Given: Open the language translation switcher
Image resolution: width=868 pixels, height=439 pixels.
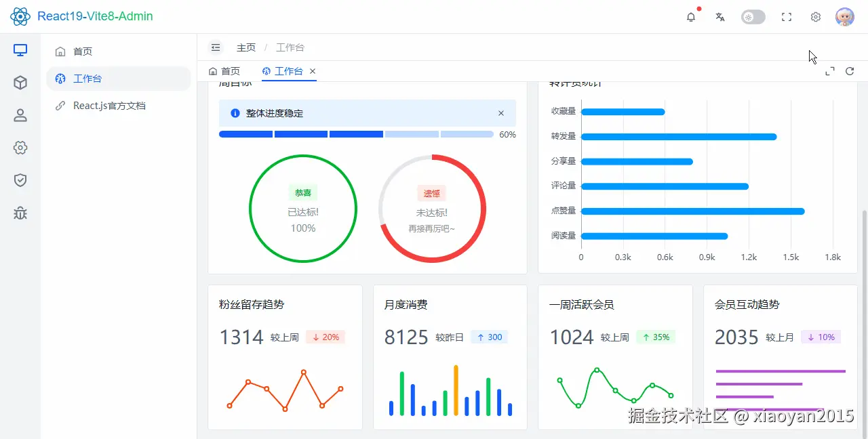Looking at the screenshot, I should [720, 17].
